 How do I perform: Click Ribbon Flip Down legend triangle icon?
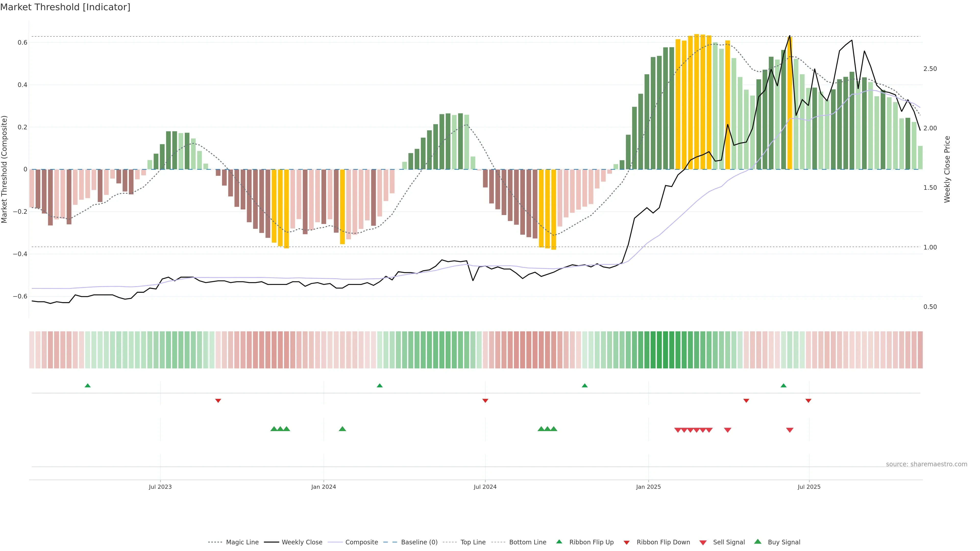(627, 542)
